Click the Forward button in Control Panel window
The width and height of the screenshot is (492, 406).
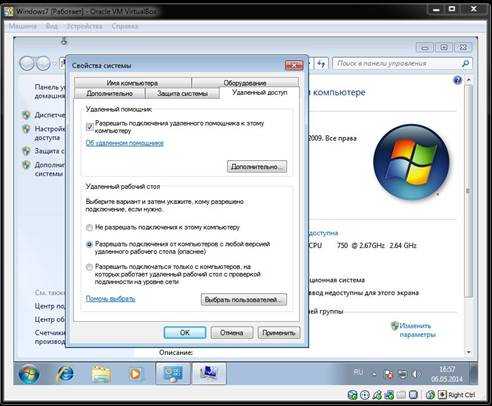click(x=43, y=63)
